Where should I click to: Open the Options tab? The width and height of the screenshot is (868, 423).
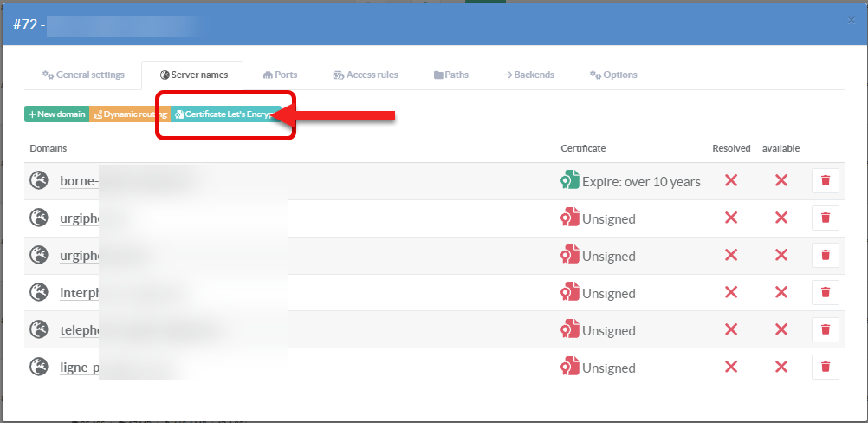click(x=612, y=75)
